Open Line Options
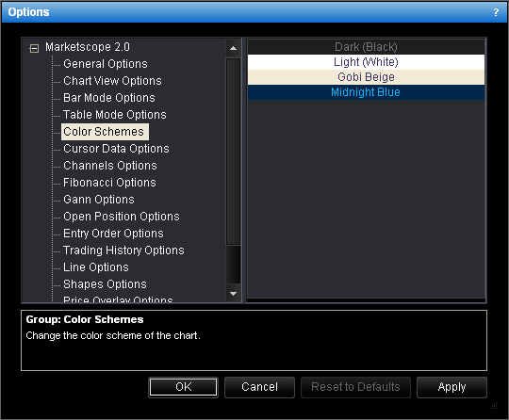Screen dimensions: 509x420 click(x=96, y=267)
